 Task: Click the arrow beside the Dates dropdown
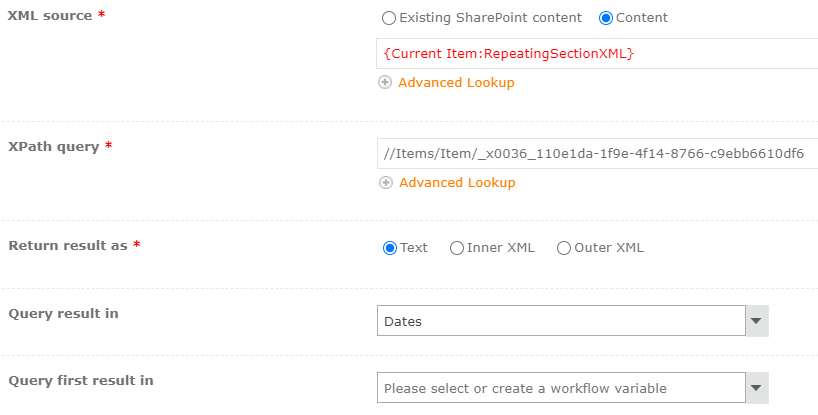tap(757, 321)
